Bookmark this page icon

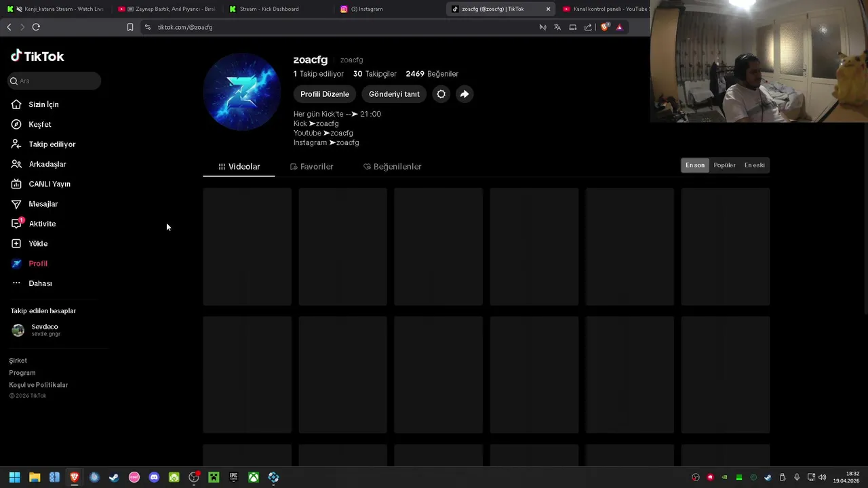[x=130, y=27]
